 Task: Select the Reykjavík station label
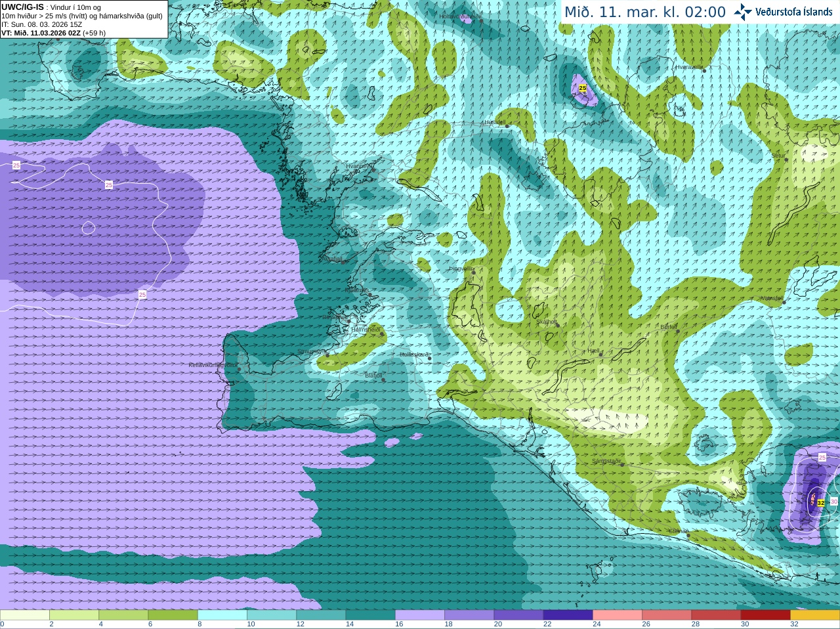(334, 317)
